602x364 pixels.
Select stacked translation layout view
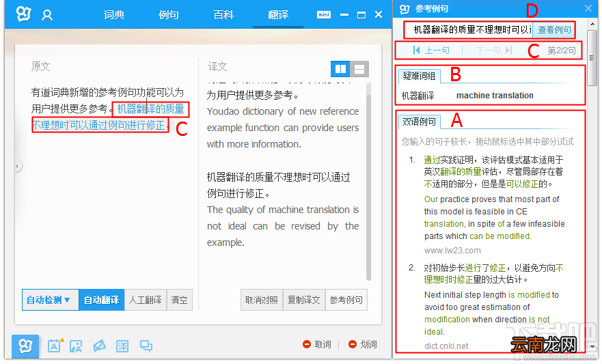tap(359, 69)
